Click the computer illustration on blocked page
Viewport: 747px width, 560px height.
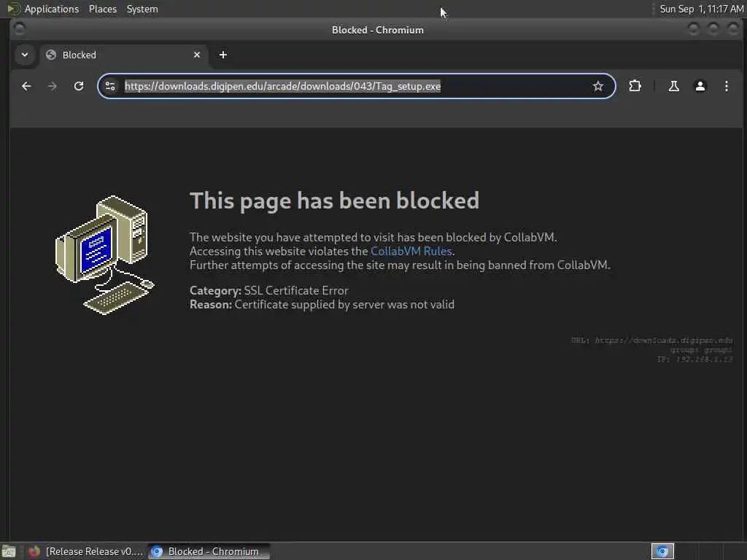(105, 254)
